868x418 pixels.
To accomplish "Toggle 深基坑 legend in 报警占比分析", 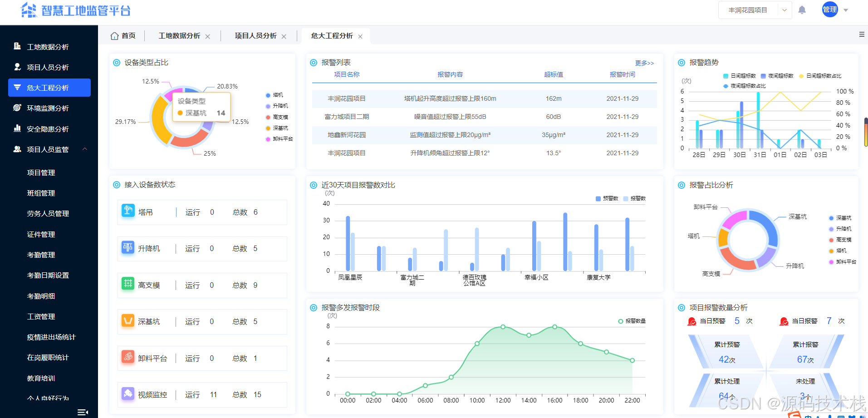I will 840,218.
